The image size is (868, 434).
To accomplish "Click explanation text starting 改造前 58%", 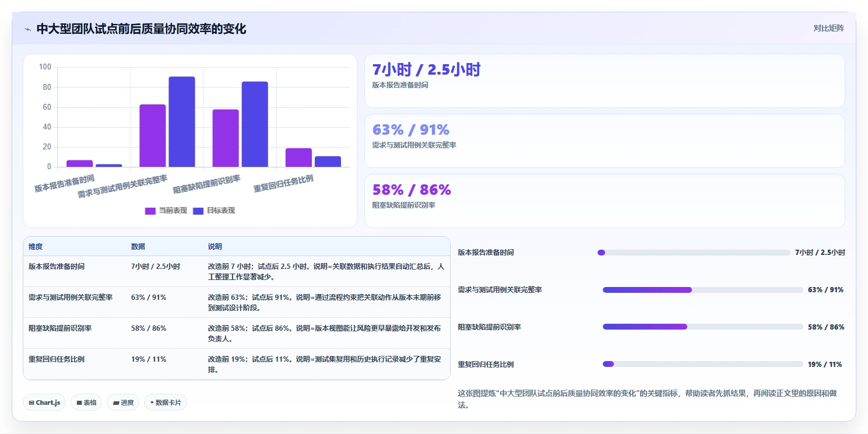I will (325, 333).
